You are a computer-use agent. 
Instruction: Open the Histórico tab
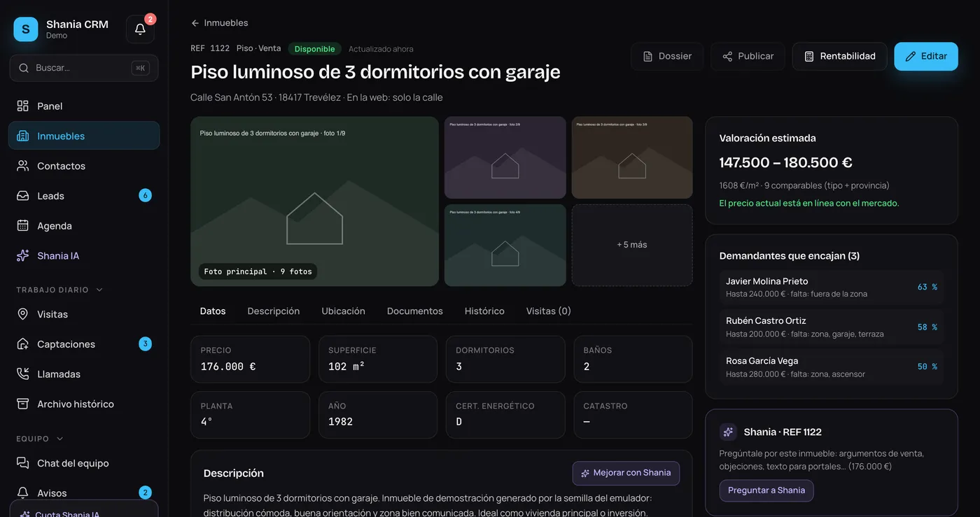click(484, 311)
